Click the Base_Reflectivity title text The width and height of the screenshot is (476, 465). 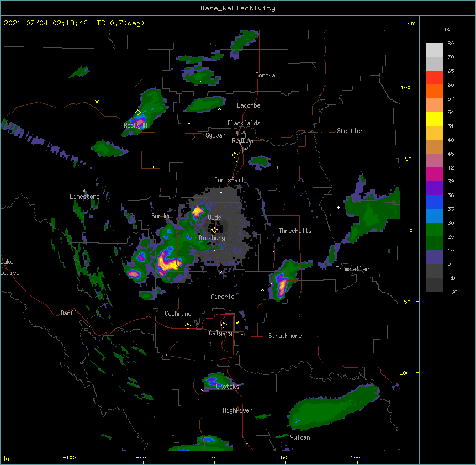click(238, 8)
